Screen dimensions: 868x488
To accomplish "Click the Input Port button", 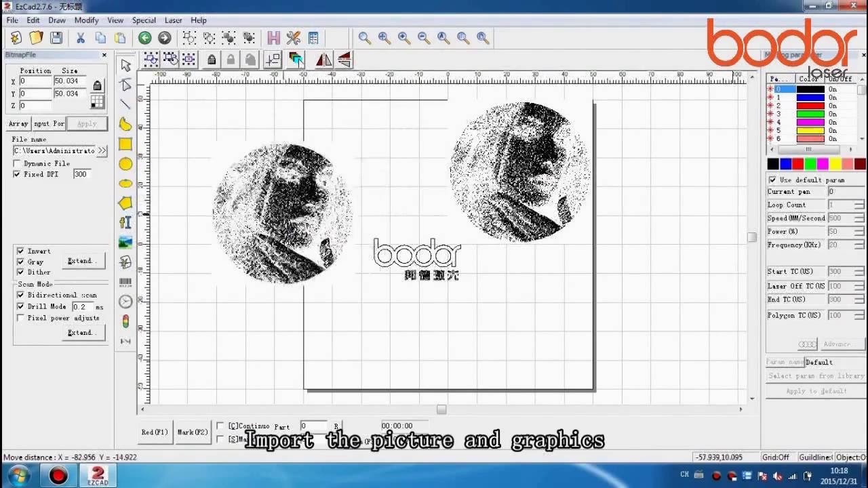I will pyautogui.click(x=50, y=124).
